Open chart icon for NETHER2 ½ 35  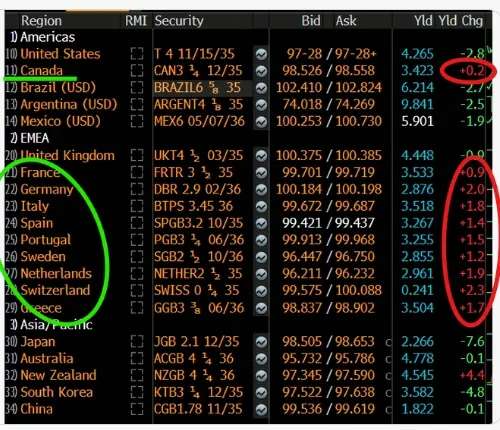(x=261, y=274)
